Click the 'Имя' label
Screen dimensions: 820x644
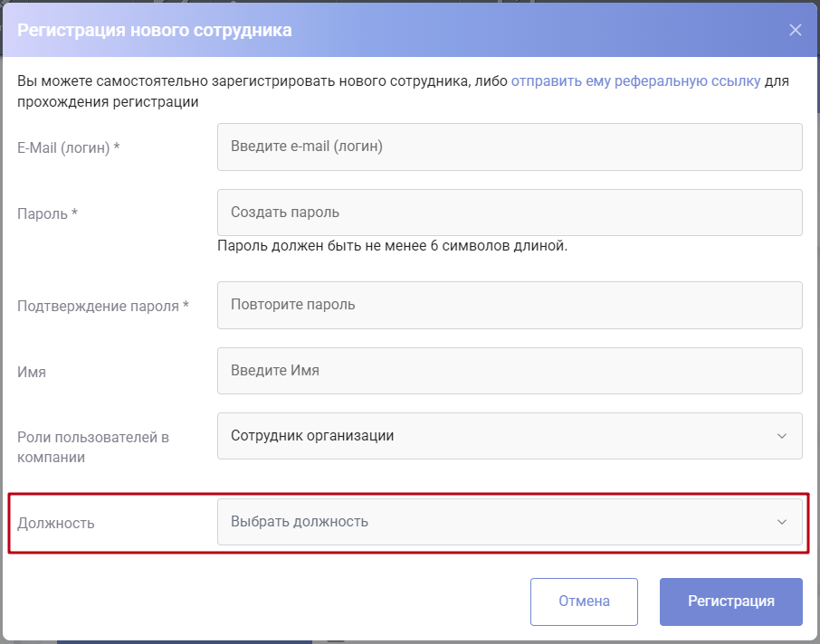pos(32,372)
